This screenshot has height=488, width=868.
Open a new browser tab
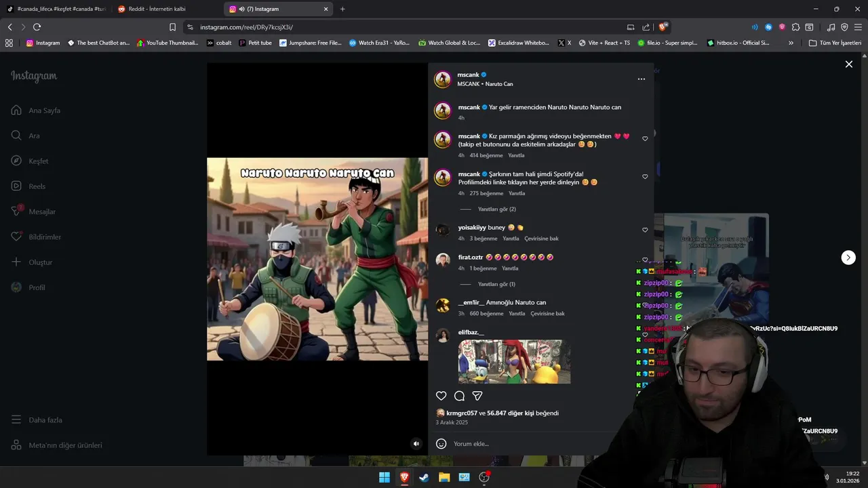click(342, 9)
